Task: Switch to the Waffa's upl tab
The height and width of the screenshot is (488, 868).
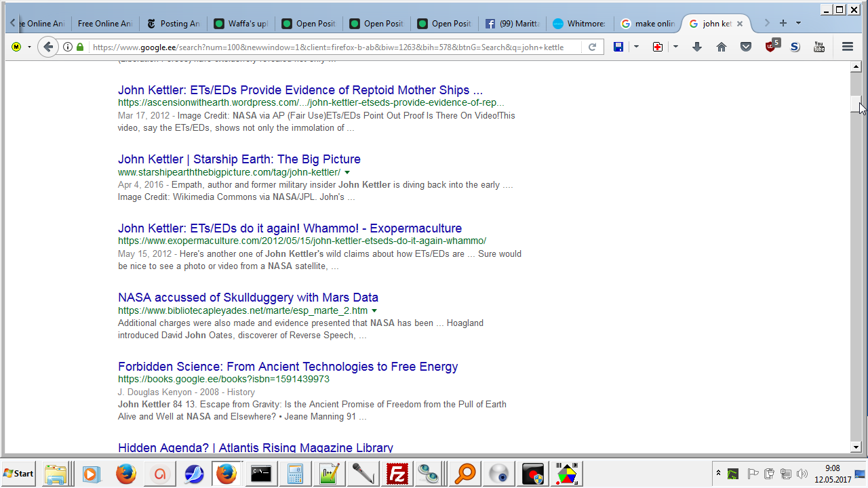Action: (240, 24)
